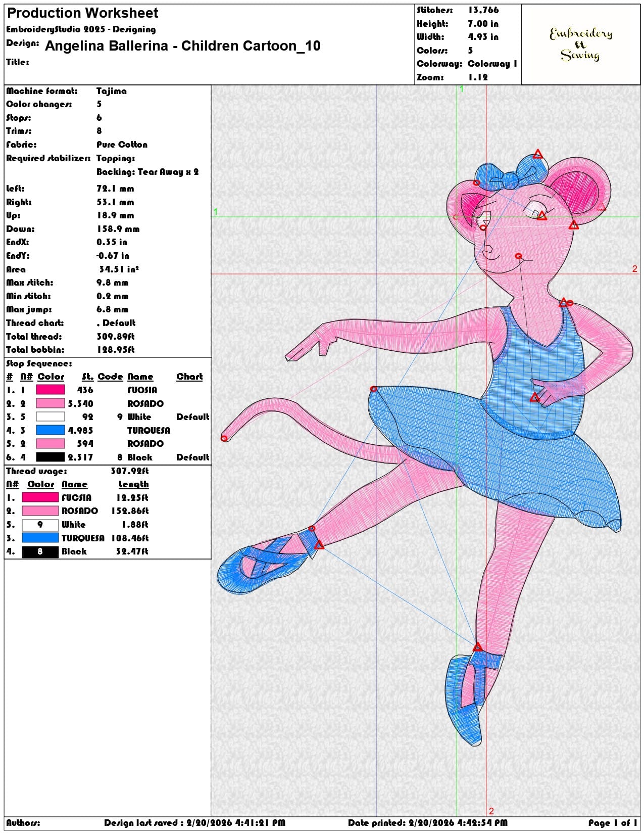This screenshot has width=644, height=834.
Task: Click the red circle marker on the tutu edge
Action: pyautogui.click(x=373, y=389)
